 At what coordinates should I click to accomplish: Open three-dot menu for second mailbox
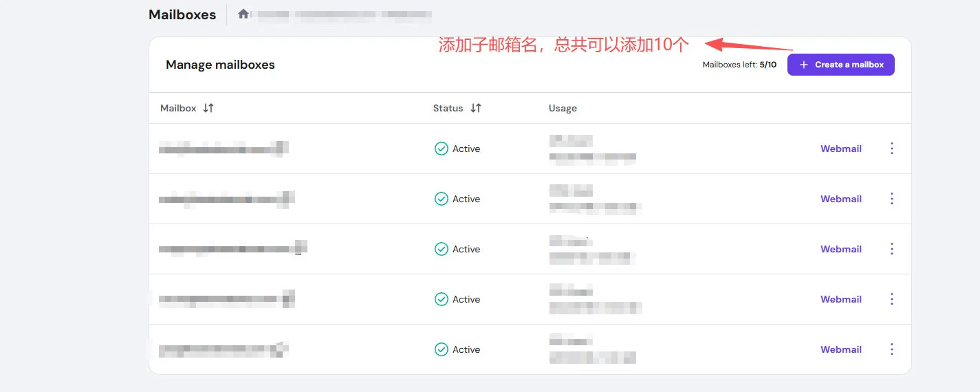pyautogui.click(x=892, y=199)
